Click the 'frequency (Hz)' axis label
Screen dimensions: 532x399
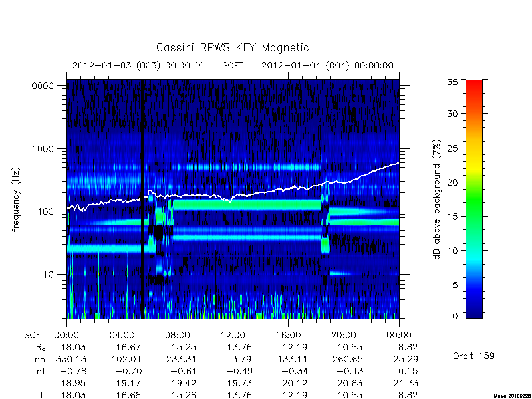point(15,200)
